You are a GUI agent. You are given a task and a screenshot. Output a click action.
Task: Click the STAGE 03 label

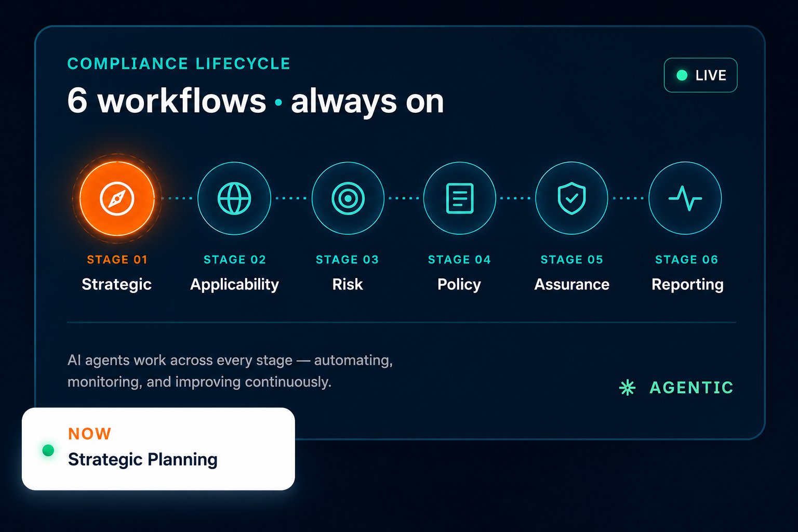tap(348, 260)
